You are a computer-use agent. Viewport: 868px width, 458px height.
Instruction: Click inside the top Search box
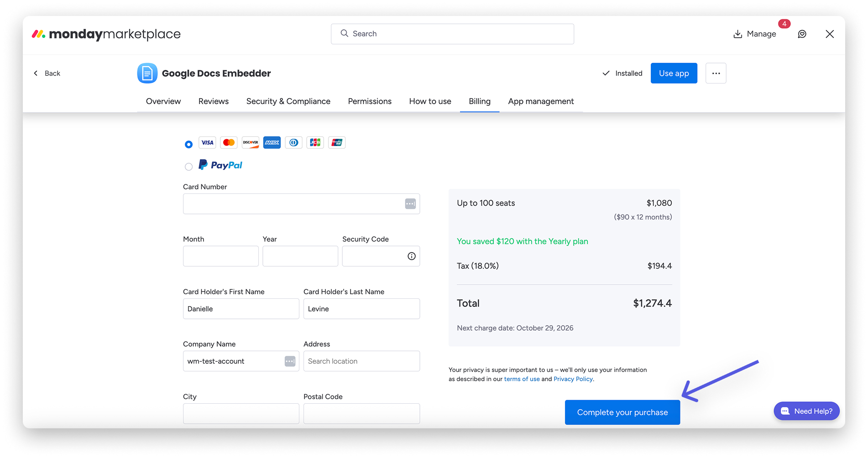pos(452,34)
